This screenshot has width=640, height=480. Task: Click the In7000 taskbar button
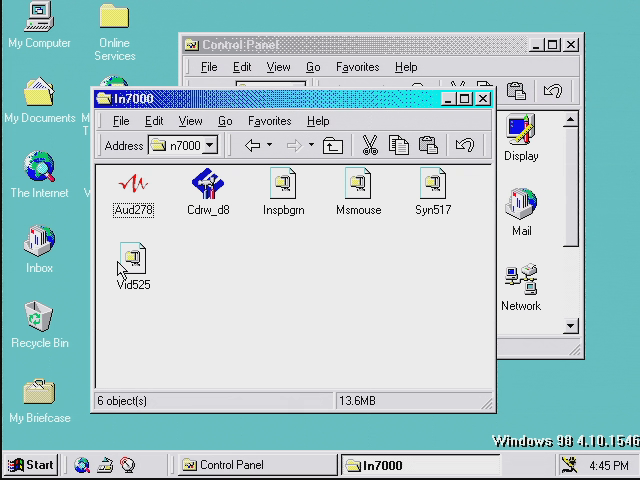[x=420, y=465]
